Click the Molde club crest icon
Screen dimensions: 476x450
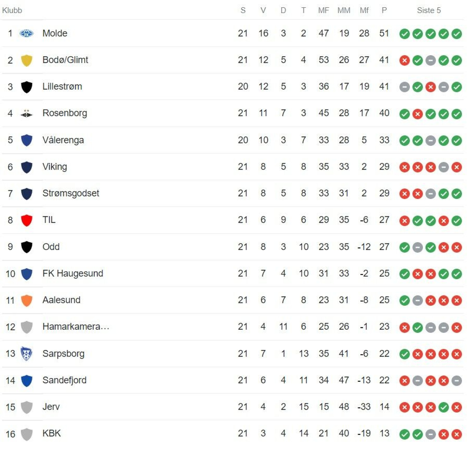pos(26,33)
